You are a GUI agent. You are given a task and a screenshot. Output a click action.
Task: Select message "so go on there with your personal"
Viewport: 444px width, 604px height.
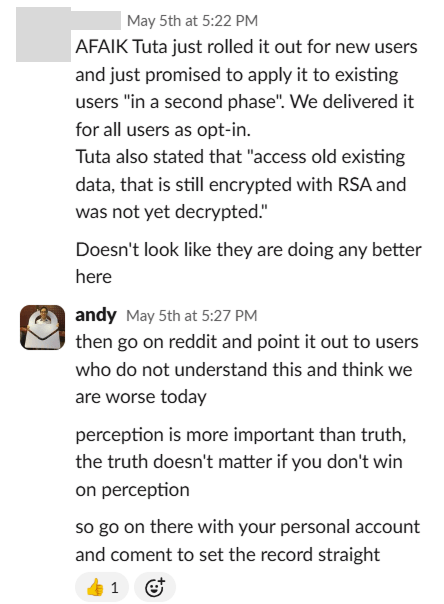248,540
